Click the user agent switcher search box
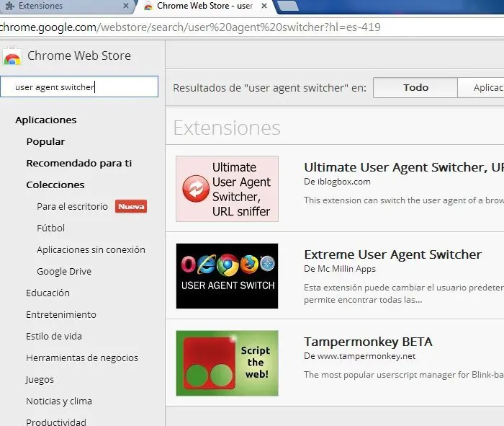 pos(79,86)
